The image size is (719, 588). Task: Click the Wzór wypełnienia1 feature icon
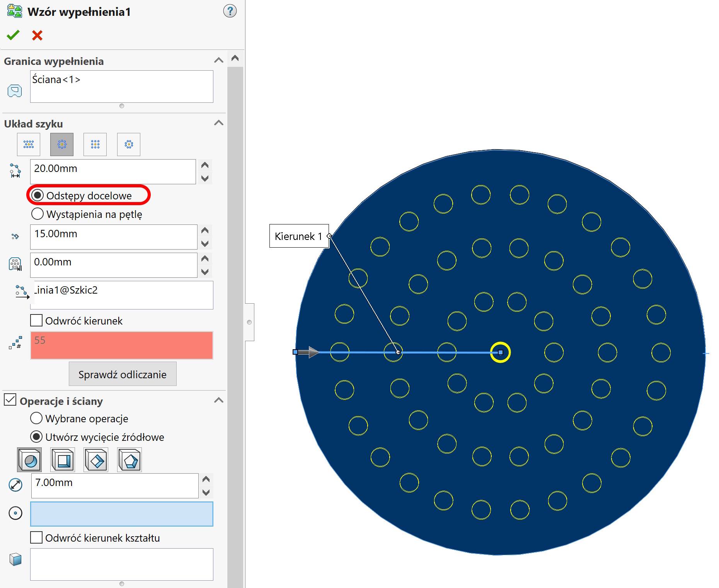pyautogui.click(x=15, y=11)
